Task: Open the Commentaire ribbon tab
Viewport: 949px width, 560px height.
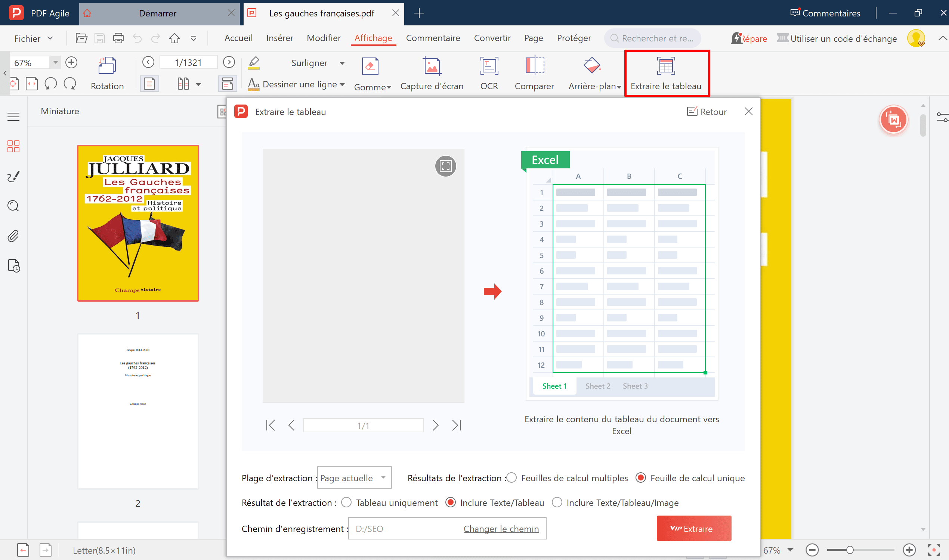Action: click(x=433, y=38)
